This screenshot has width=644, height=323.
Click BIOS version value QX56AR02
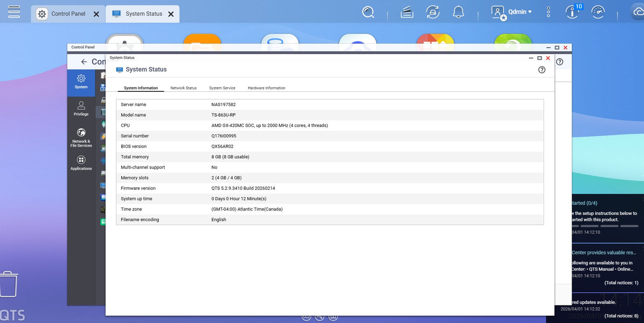coord(223,146)
